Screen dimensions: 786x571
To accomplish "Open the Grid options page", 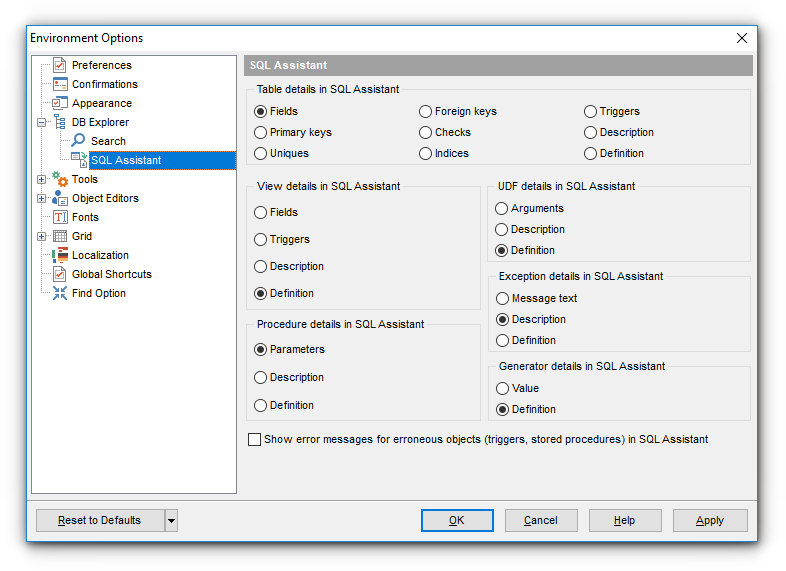I will [82, 236].
